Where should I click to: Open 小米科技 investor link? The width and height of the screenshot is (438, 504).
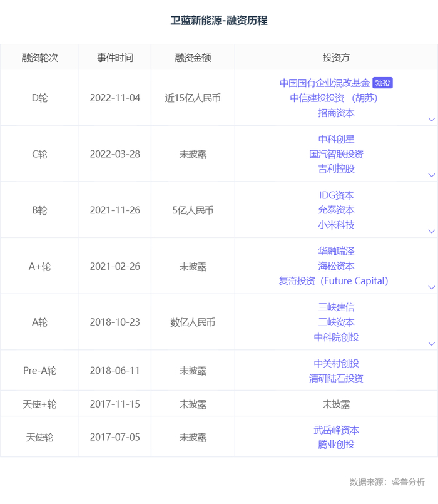(336, 225)
